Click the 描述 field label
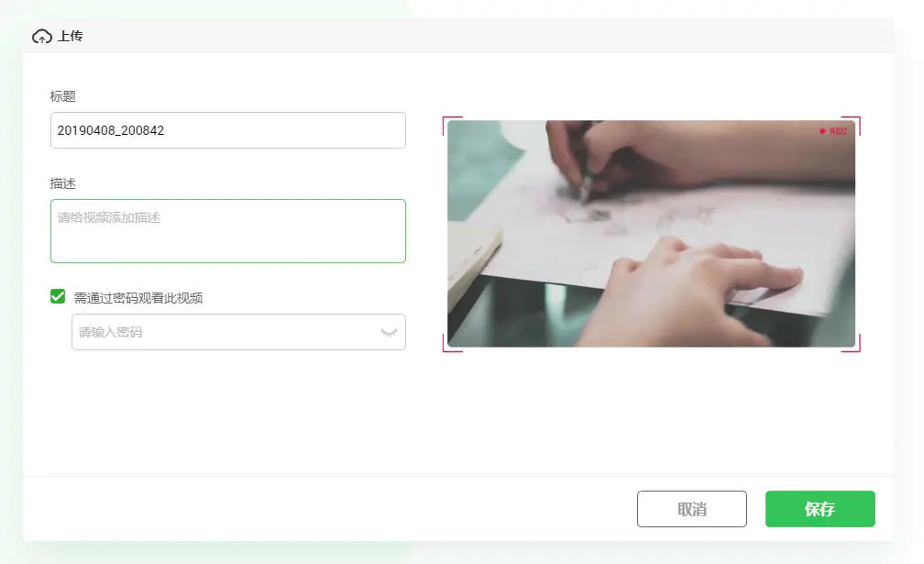The width and height of the screenshot is (924, 564). tap(63, 183)
